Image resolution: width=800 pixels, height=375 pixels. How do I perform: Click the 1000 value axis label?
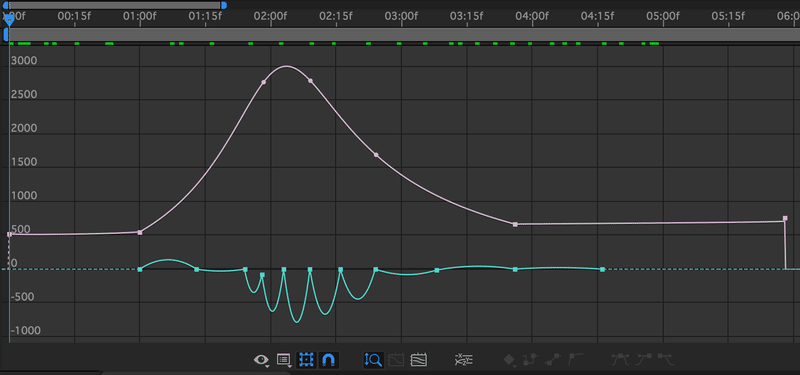pyautogui.click(x=24, y=196)
